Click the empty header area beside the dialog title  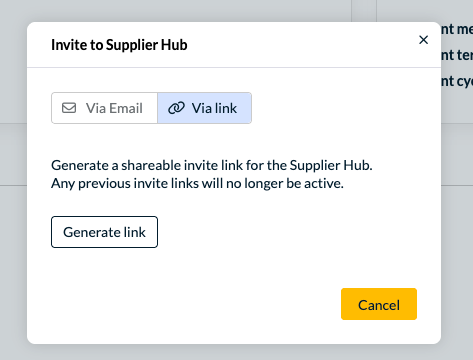click(300, 45)
